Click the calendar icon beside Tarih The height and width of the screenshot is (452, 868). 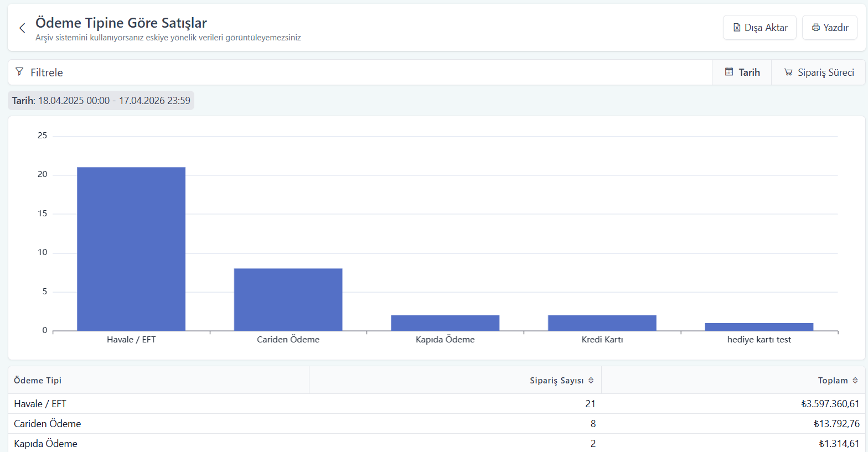point(729,72)
